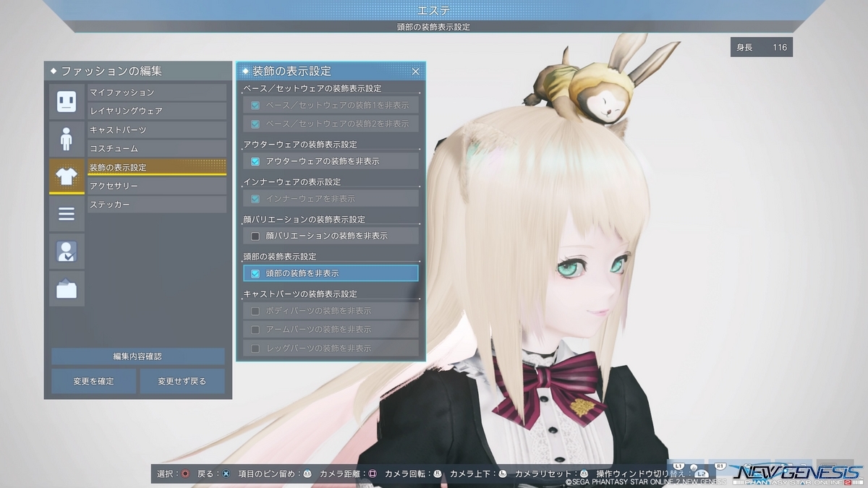Click 頭部の装飾表示設定 section heading
Screen dimensions: 868x488
(280, 257)
